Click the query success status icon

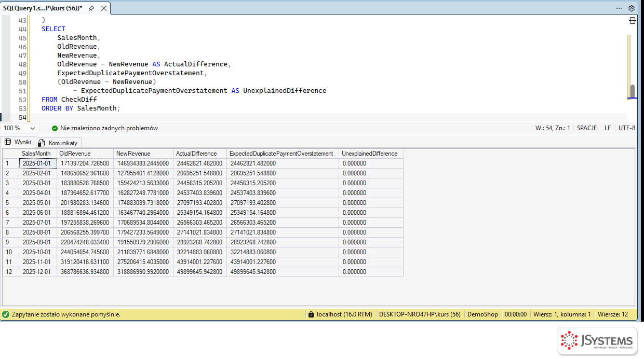pyautogui.click(x=6, y=314)
